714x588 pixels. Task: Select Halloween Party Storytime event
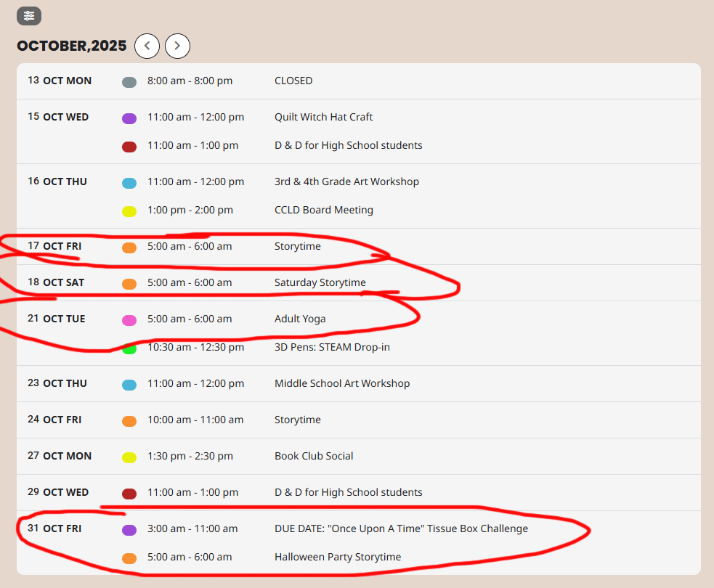tap(337, 557)
